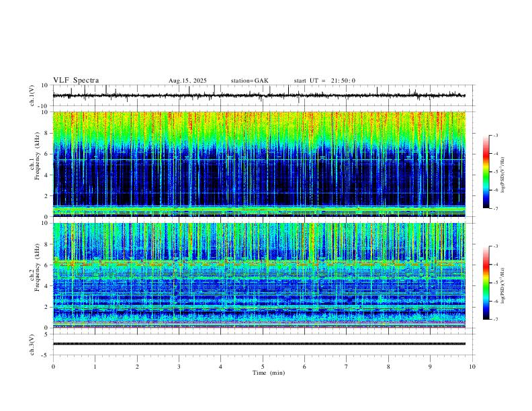Click the 'ch.1(V)' waveform axis label
The height and width of the screenshot is (411, 532).
[32, 95]
